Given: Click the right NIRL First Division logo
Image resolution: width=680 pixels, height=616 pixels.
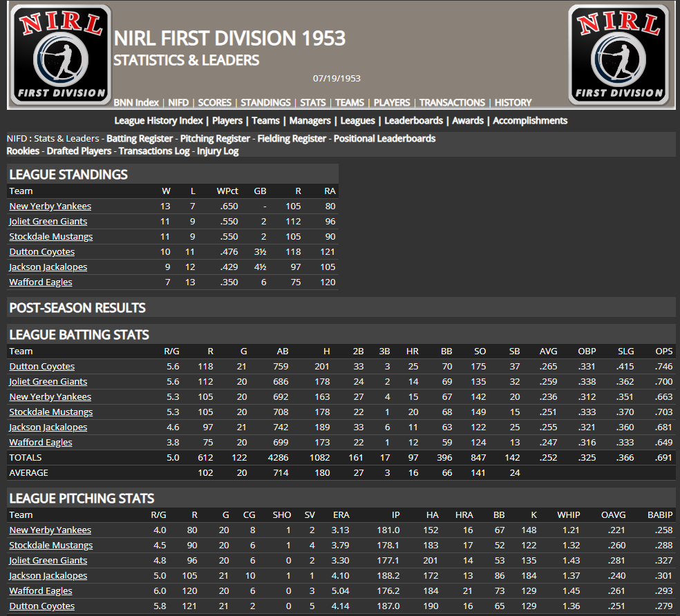Looking at the screenshot, I should pos(619,55).
